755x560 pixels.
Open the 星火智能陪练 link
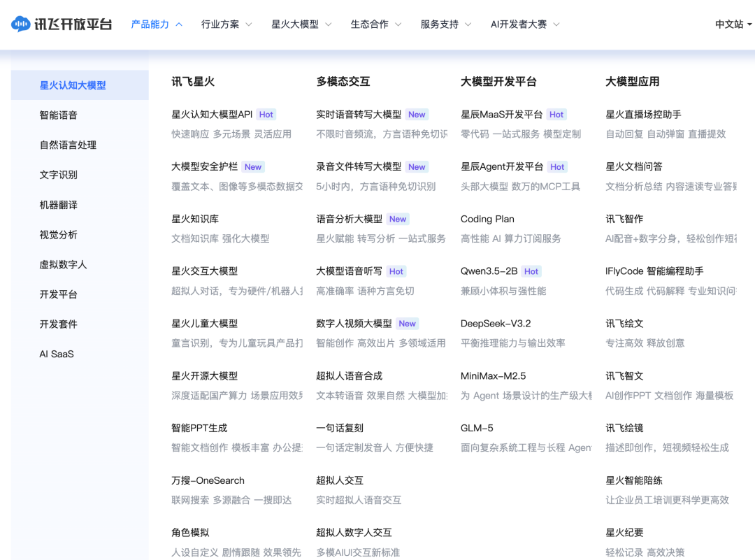click(x=633, y=480)
